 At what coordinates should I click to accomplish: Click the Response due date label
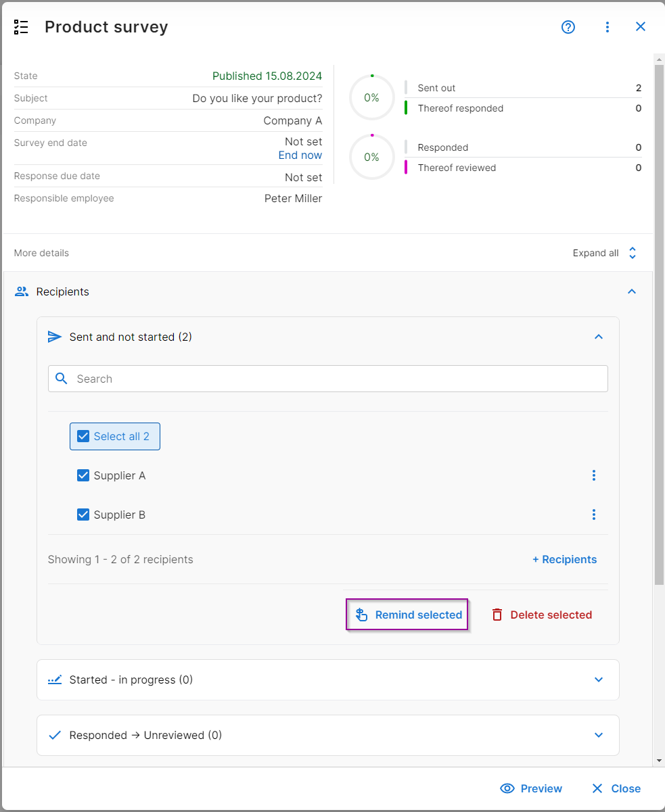tap(57, 176)
